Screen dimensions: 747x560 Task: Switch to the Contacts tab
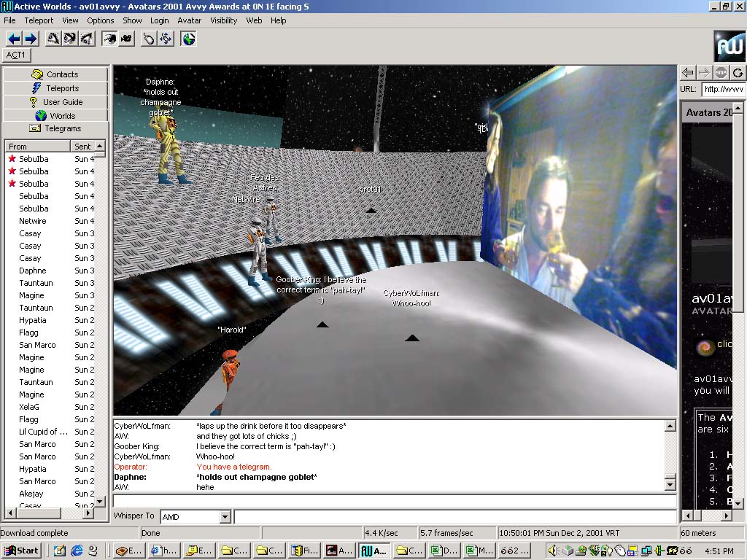55,74
